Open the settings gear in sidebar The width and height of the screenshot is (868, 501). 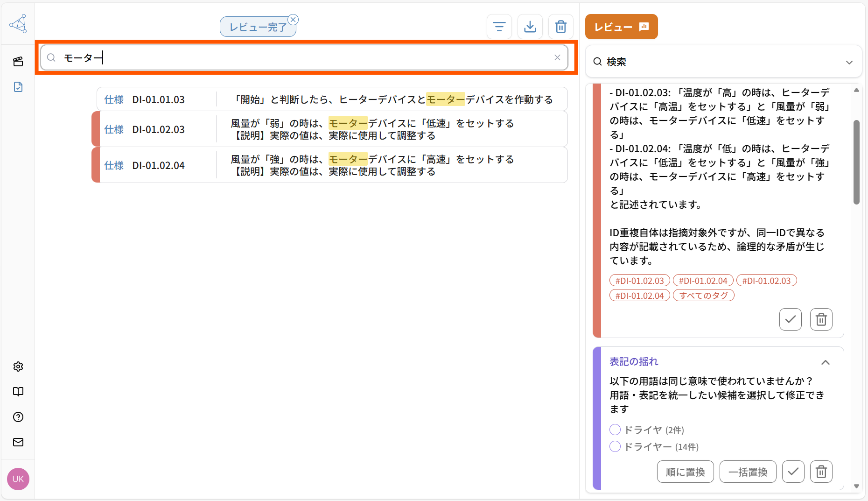[18, 366]
